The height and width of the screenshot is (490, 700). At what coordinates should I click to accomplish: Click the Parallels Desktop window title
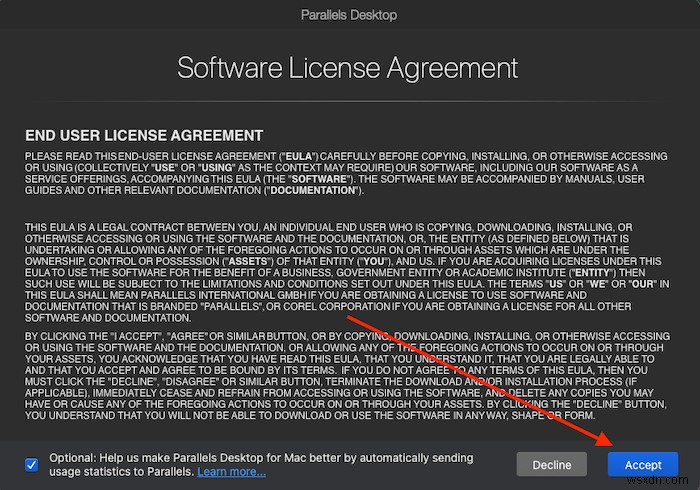(x=349, y=15)
